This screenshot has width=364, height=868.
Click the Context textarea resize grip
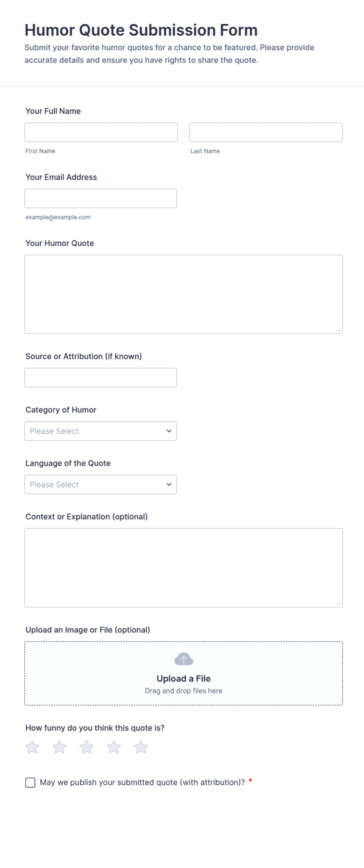339,603
